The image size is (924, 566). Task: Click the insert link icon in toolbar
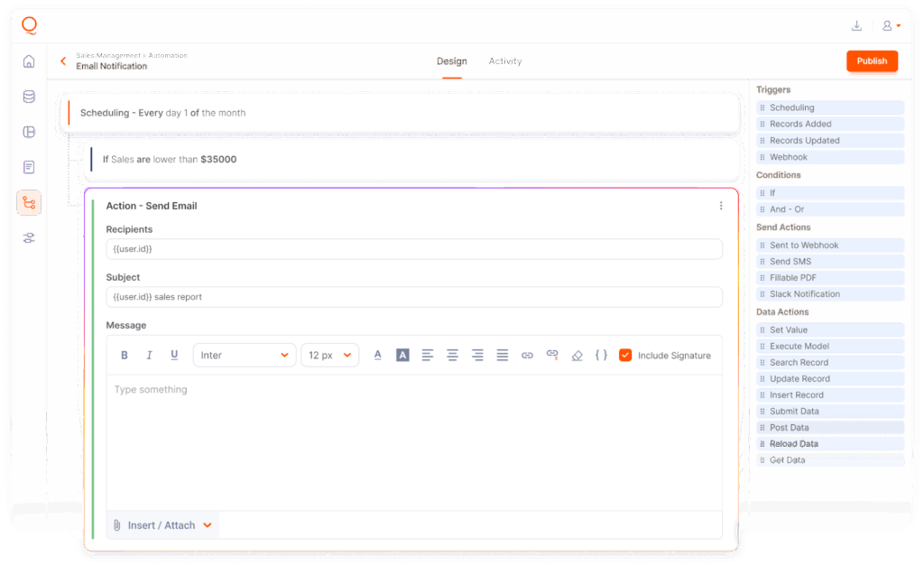[527, 356]
